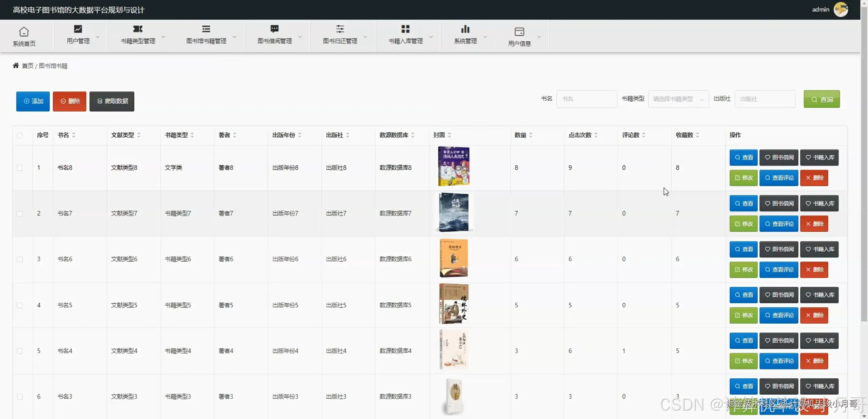Screen dimensions: 868x419
Task: Expand the 系统管理 menu chevron
Action: [x=485, y=37]
